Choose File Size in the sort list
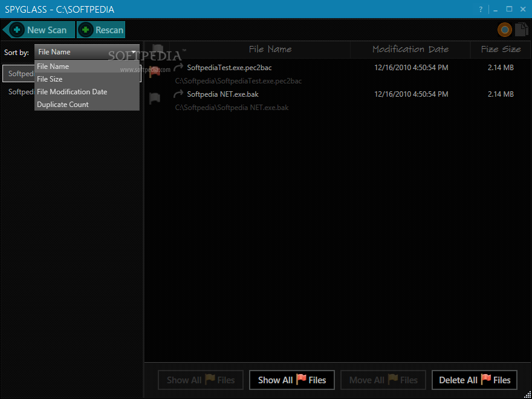 click(87, 79)
